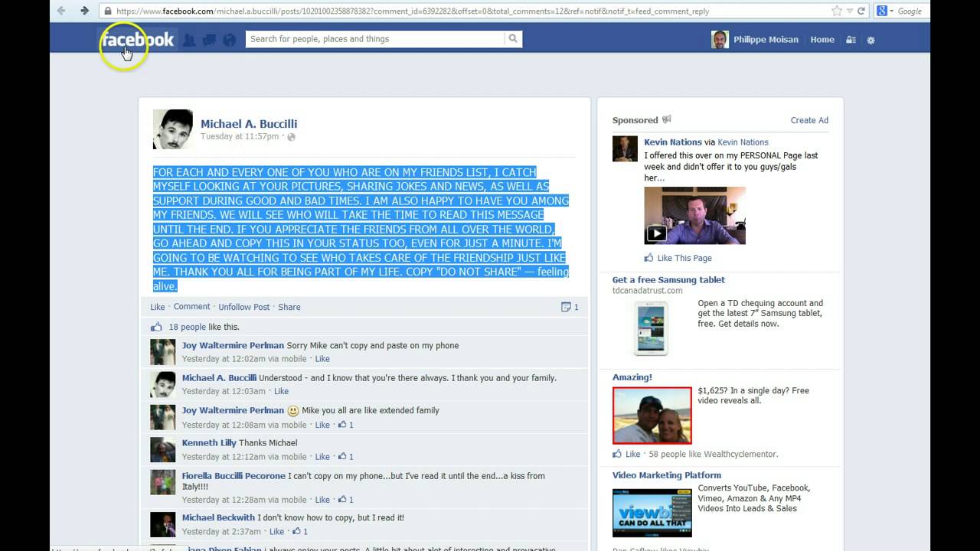Image resolution: width=980 pixels, height=551 pixels.
Task: Open the 'Amazing!' ad title
Action: point(632,377)
